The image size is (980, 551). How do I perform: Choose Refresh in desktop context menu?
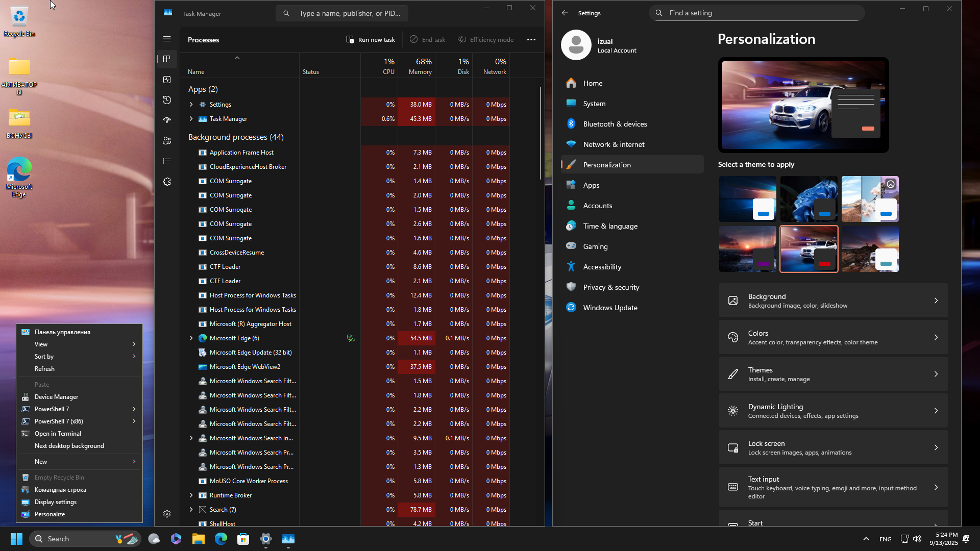[79, 369]
